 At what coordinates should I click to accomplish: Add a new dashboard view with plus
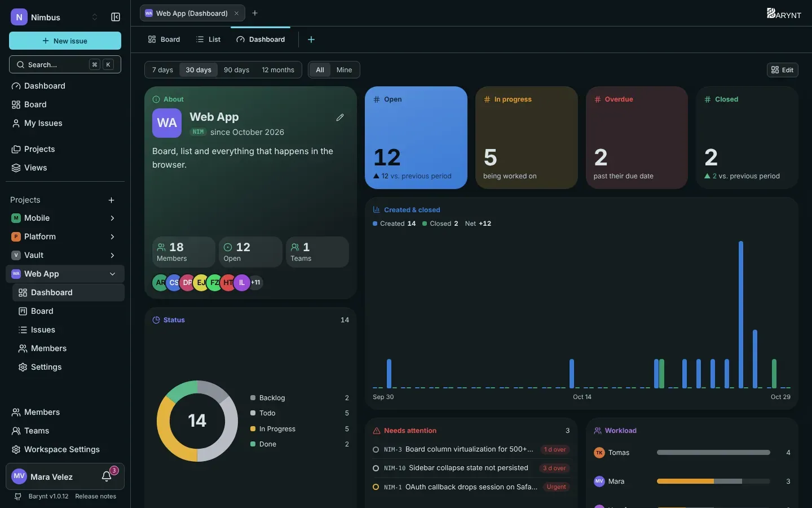311,40
